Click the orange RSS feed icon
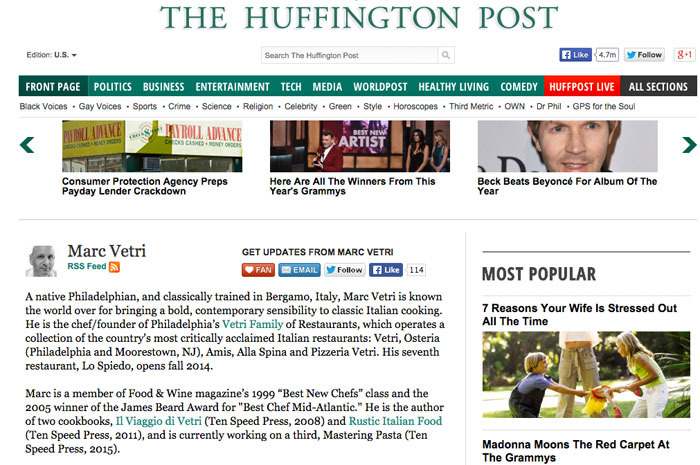This screenshot has width=700, height=465. (x=115, y=267)
